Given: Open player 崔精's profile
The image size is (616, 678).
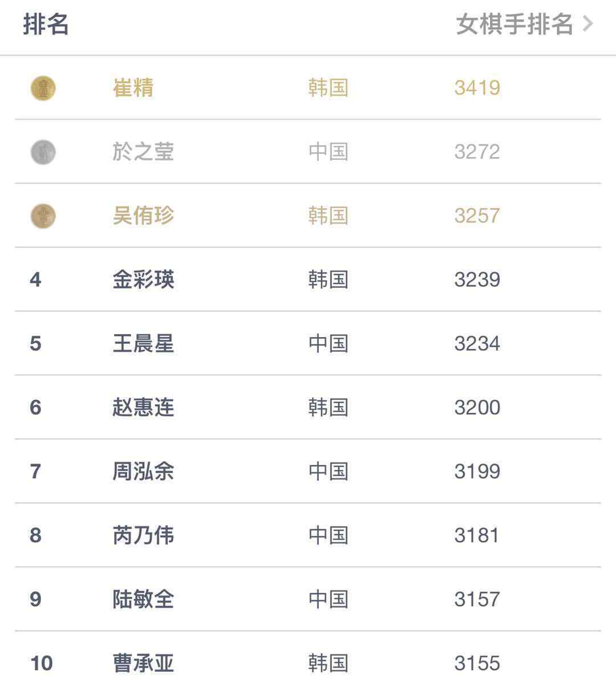Looking at the screenshot, I should [x=133, y=88].
